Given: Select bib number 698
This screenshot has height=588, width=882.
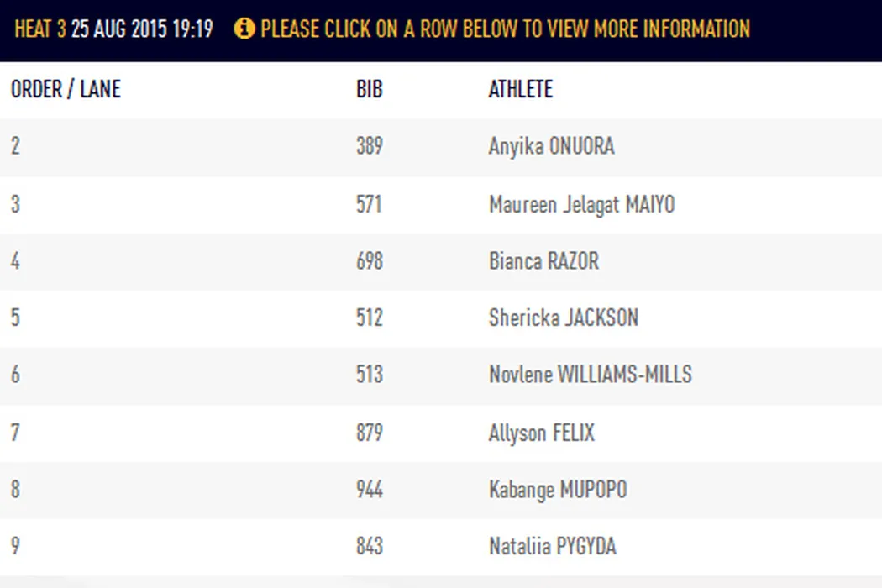Looking at the screenshot, I should [369, 261].
